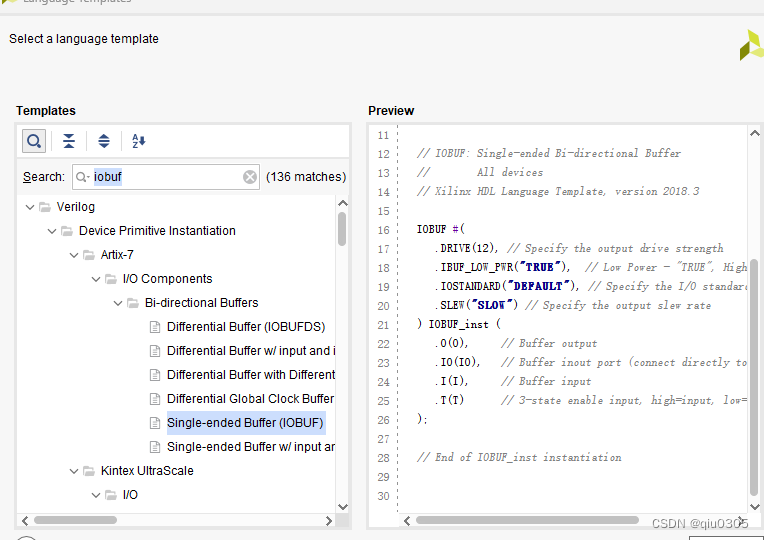The width and height of the screenshot is (764, 540).
Task: Click the Verilog folder label
Action: pos(76,207)
